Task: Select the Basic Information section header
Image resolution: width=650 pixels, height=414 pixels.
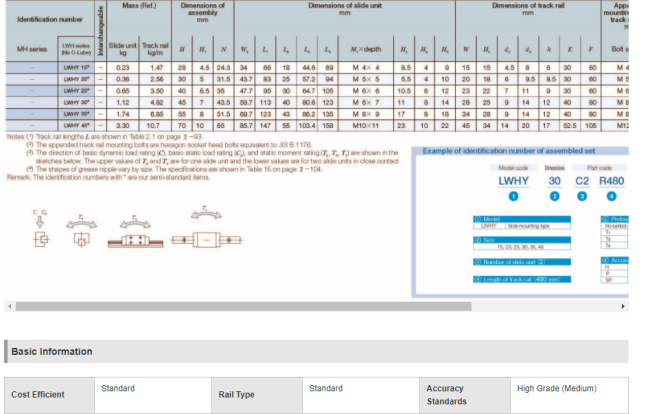Action: 51,351
